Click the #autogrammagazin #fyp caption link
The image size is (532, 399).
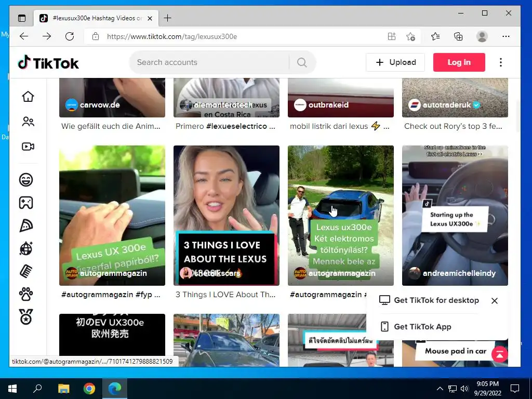[111, 295]
